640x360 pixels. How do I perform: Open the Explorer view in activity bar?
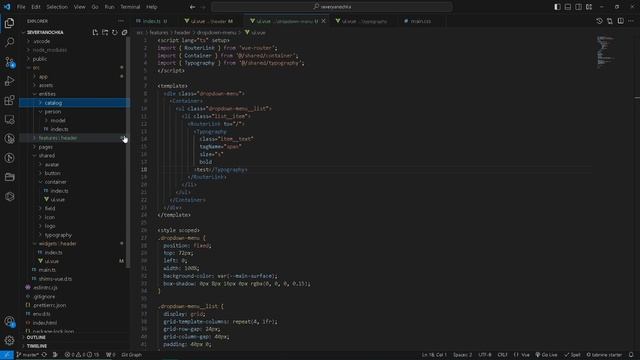pos(9,23)
